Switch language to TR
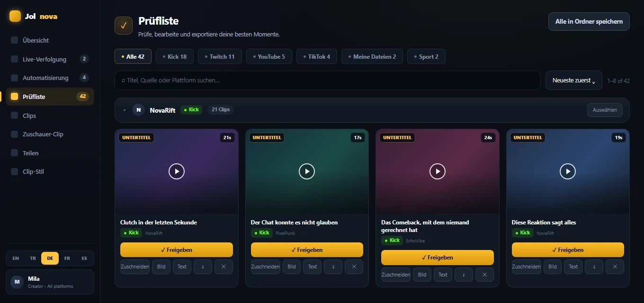 (x=33, y=258)
